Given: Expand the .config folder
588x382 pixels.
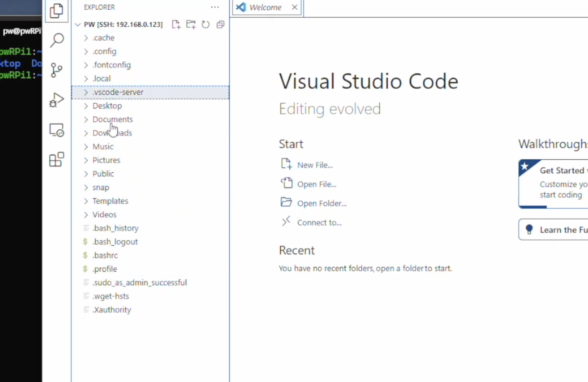Looking at the screenshot, I should point(150,52).
